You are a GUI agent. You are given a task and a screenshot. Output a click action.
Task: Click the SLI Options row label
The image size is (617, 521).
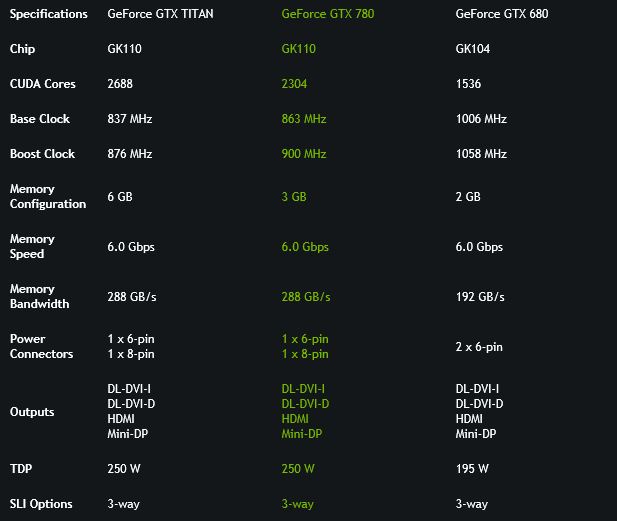point(41,504)
